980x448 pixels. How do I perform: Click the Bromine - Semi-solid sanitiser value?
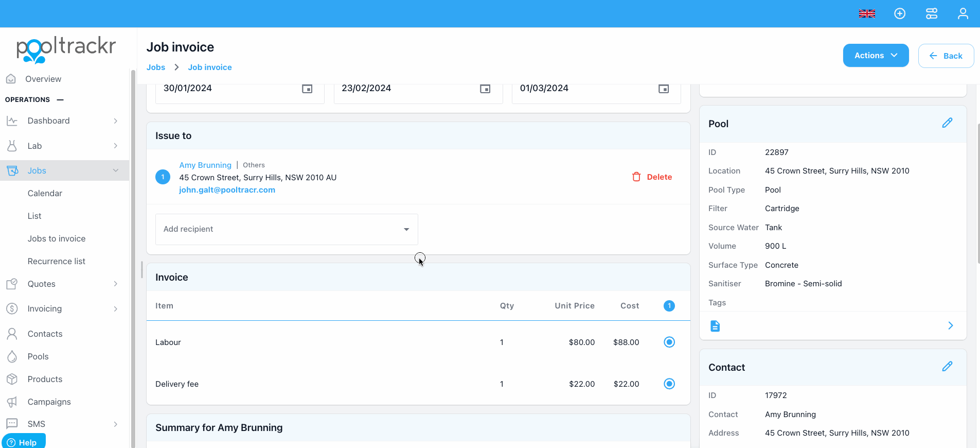(804, 284)
